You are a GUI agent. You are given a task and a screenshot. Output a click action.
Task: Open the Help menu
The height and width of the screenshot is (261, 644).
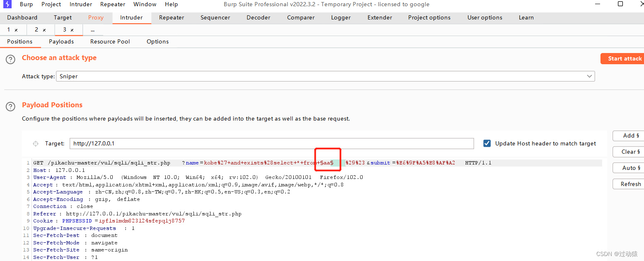171,4
